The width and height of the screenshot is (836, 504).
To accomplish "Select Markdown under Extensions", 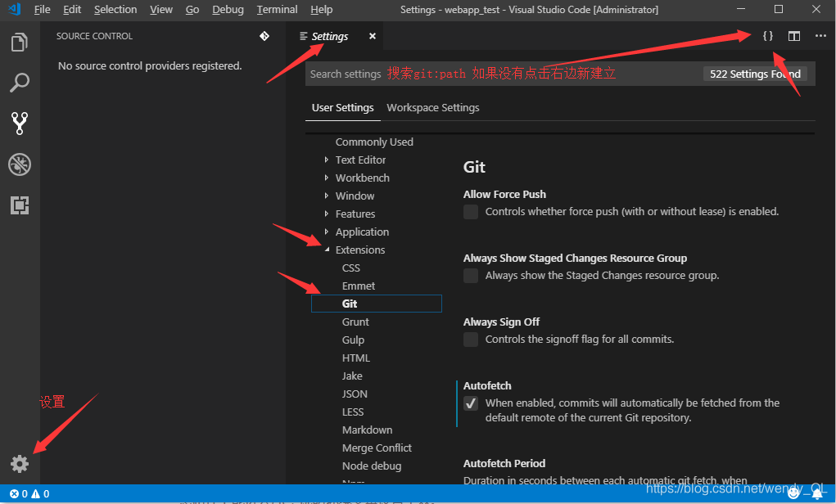I will (x=367, y=430).
